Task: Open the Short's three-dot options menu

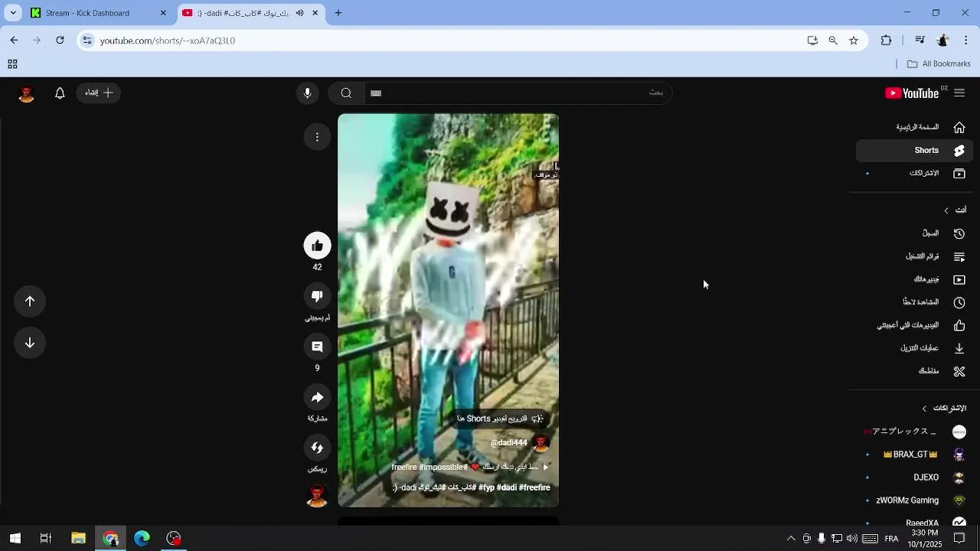Action: tap(317, 137)
